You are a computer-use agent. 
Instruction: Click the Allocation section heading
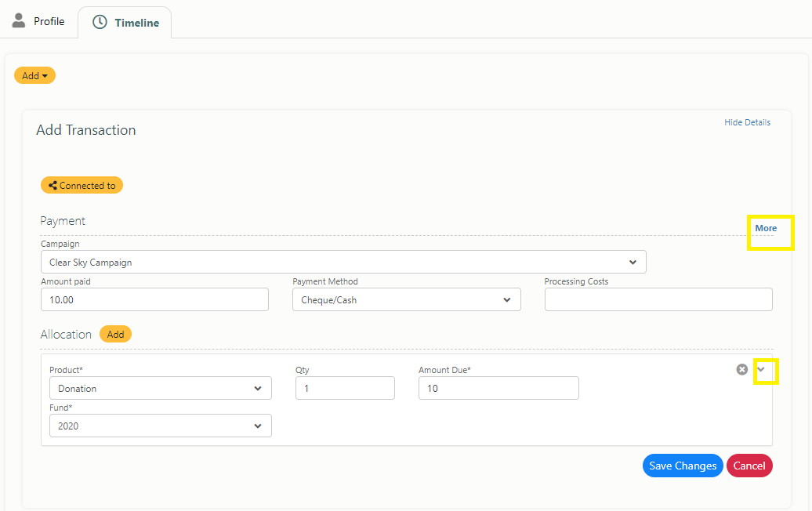coord(66,335)
